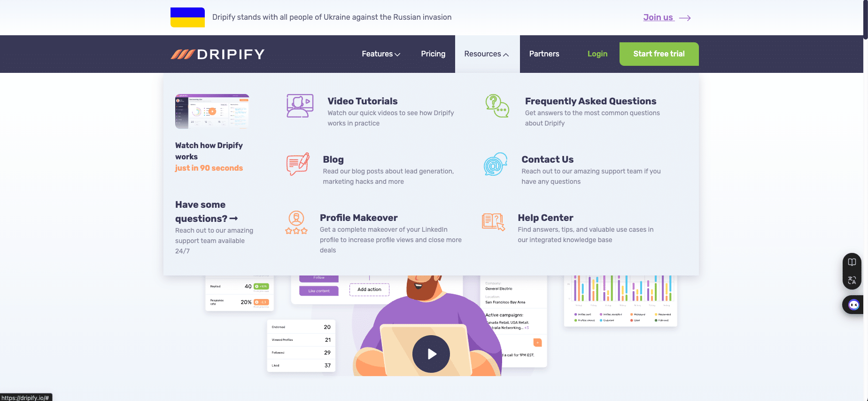Collapse the Resources dropdown menu
This screenshot has height=401, width=868.
pos(487,54)
